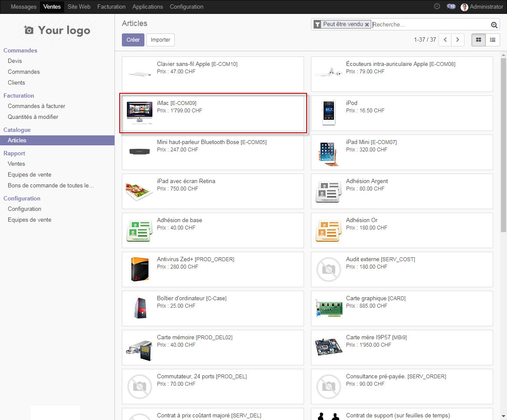Viewport: 507px width, 420px height.
Task: Click the vertical scrollbar of articles list
Action: pyautogui.click(x=503, y=143)
